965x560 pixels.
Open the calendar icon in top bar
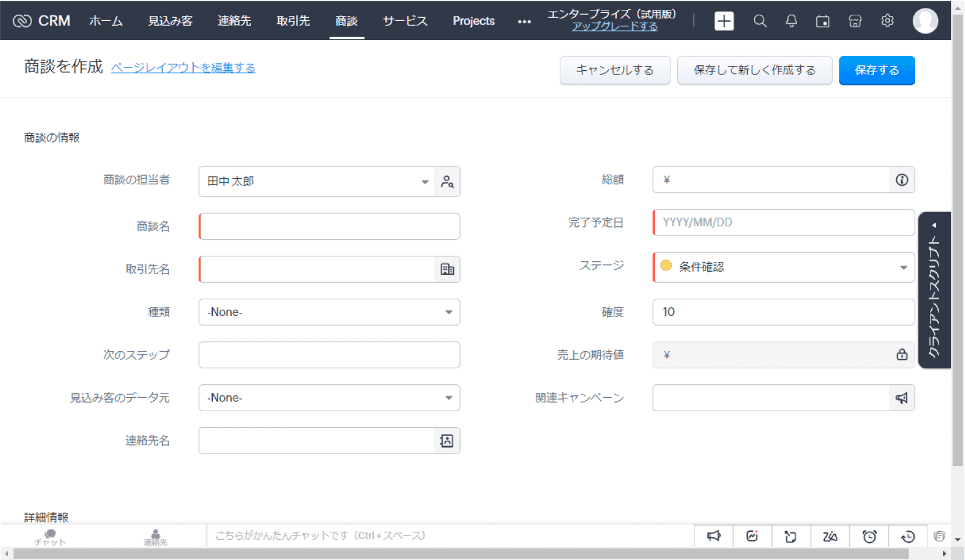[x=822, y=22]
